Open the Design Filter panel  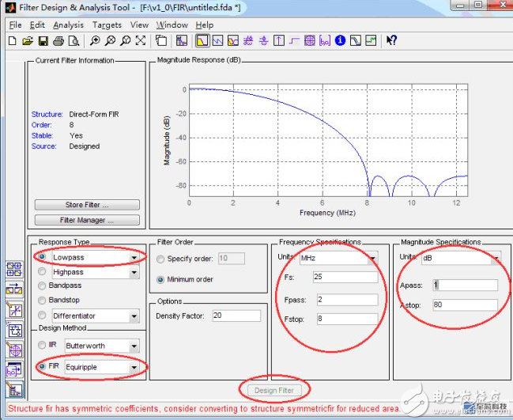pos(14,390)
